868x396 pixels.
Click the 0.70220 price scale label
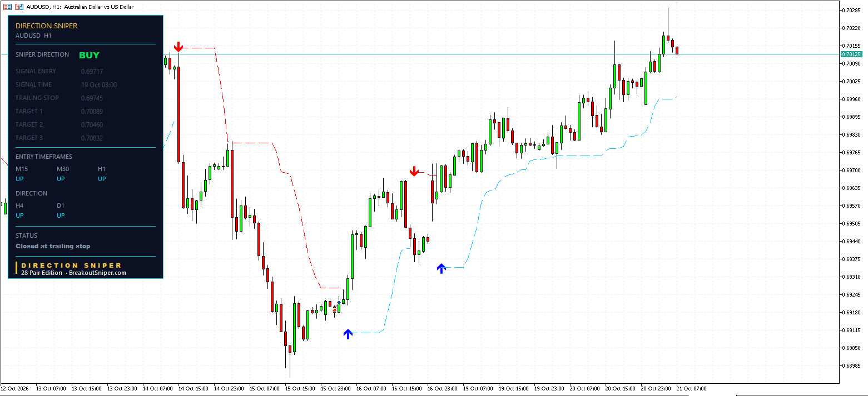(x=852, y=28)
